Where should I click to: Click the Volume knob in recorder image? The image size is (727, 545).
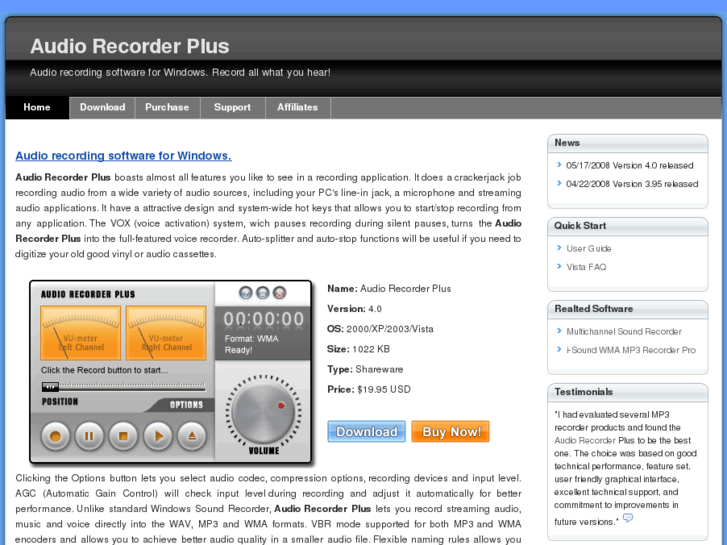point(263,410)
